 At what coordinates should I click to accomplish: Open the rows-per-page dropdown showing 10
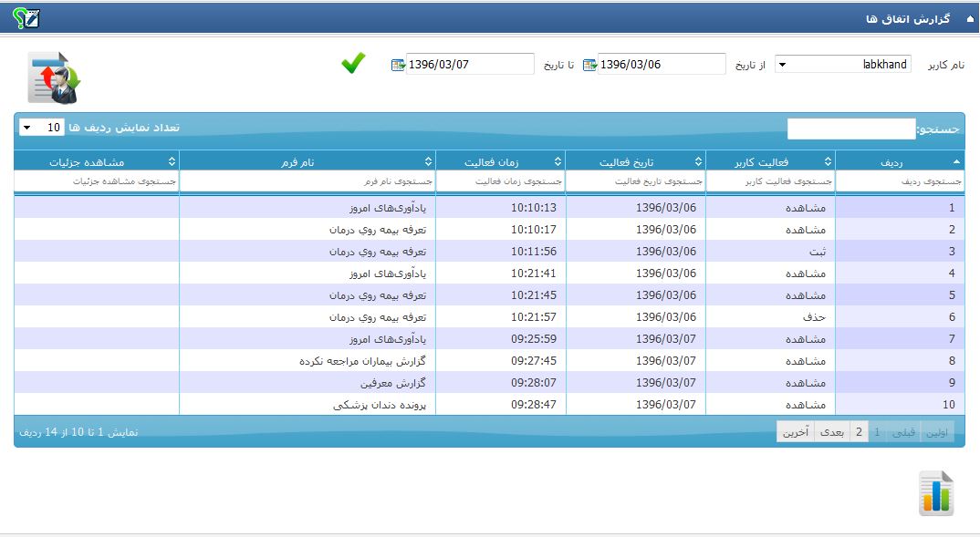click(x=40, y=128)
